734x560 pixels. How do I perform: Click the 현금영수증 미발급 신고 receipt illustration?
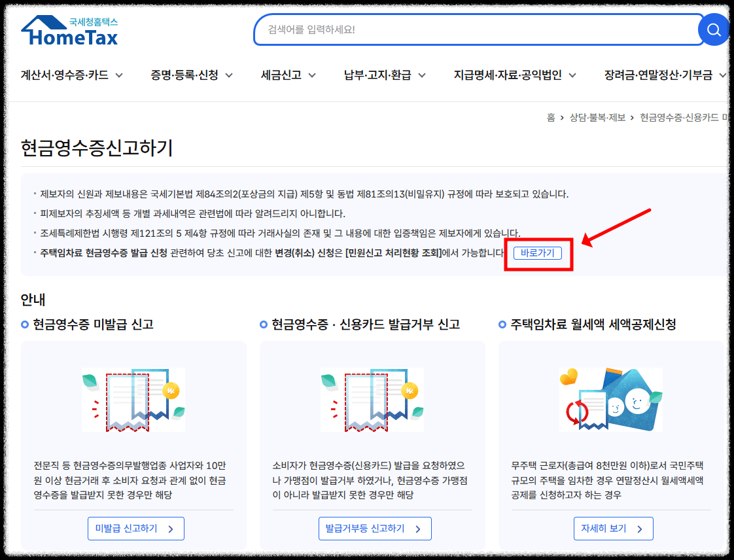pos(134,399)
